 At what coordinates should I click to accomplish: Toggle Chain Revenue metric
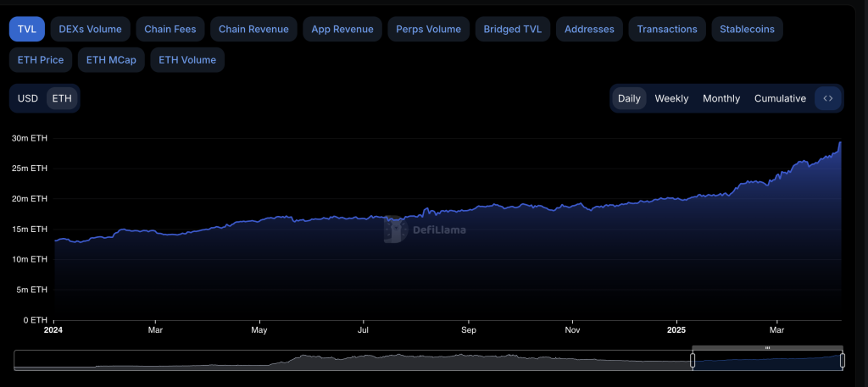(253, 29)
